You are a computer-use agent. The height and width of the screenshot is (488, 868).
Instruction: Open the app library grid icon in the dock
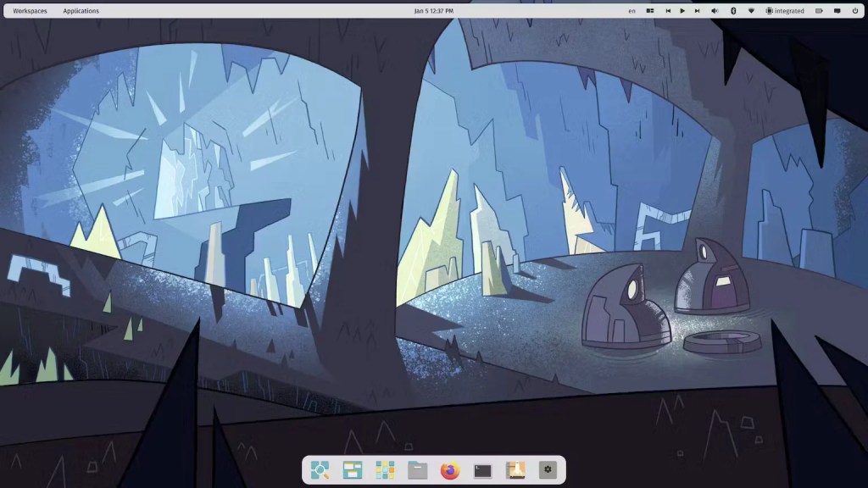click(x=385, y=469)
